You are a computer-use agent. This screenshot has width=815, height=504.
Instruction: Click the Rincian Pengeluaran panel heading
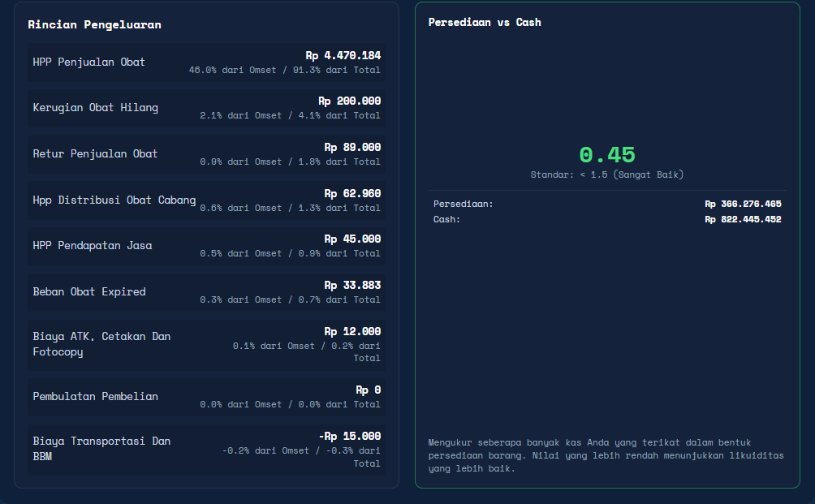(x=94, y=24)
